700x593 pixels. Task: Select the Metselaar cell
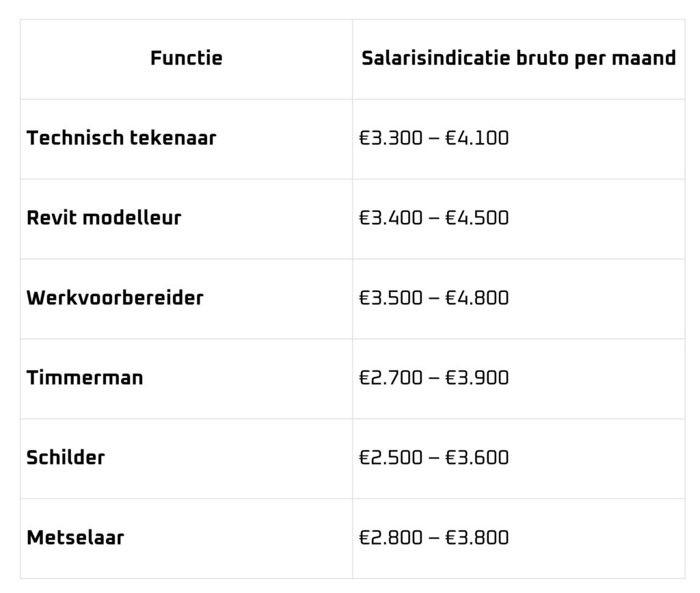coord(186,539)
